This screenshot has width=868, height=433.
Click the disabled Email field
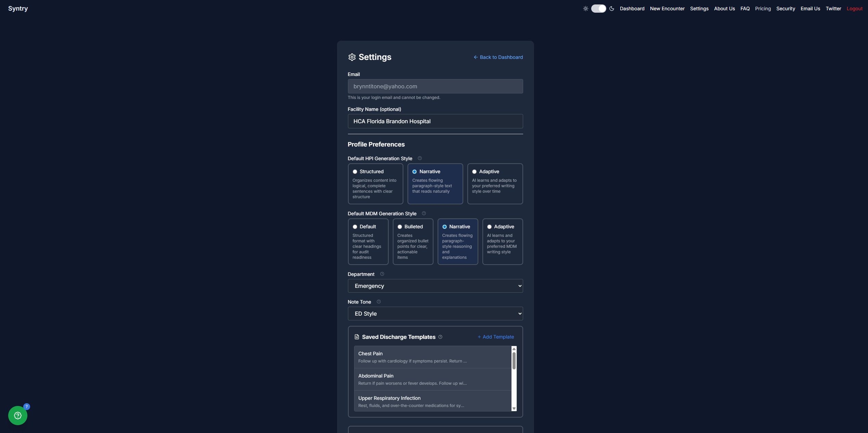point(435,86)
